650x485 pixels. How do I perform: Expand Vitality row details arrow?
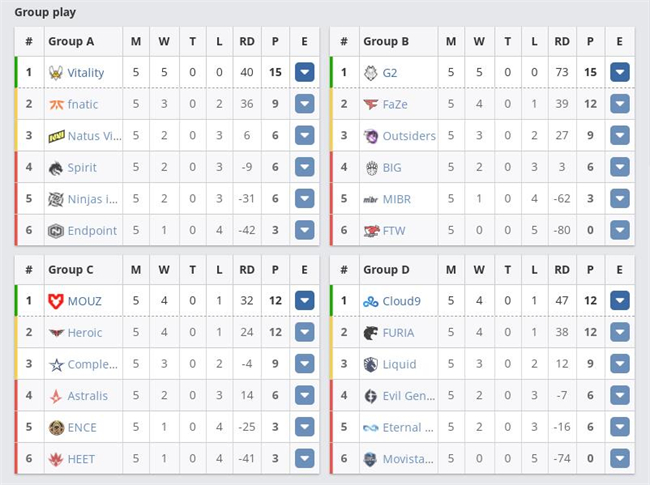click(305, 72)
